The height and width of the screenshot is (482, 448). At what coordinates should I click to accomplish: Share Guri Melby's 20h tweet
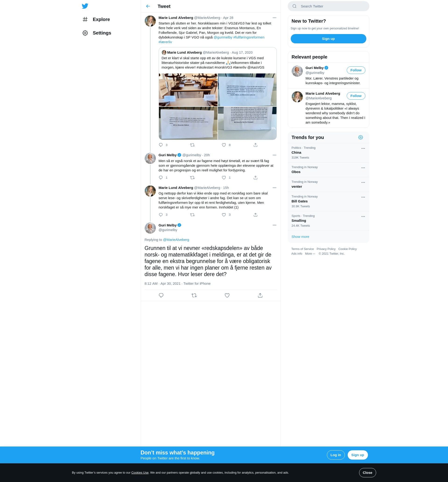pos(255,177)
